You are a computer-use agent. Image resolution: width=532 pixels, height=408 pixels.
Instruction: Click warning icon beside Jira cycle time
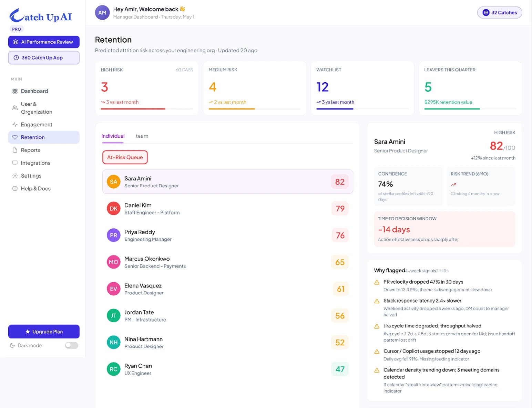pyautogui.click(x=377, y=326)
